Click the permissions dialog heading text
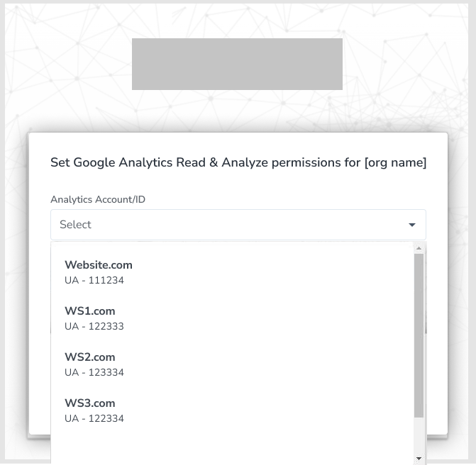 click(x=238, y=162)
